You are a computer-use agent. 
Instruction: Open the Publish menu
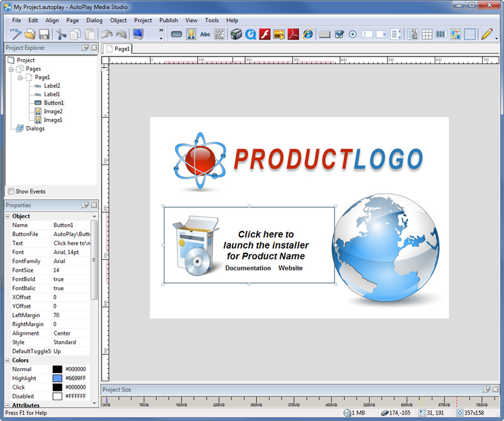[x=168, y=20]
